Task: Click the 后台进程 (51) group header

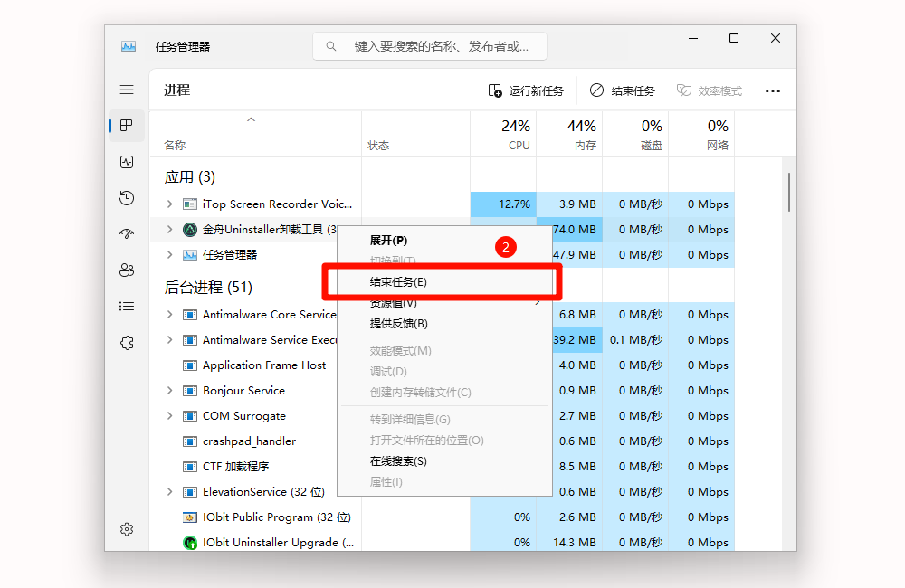Action: pos(208,288)
